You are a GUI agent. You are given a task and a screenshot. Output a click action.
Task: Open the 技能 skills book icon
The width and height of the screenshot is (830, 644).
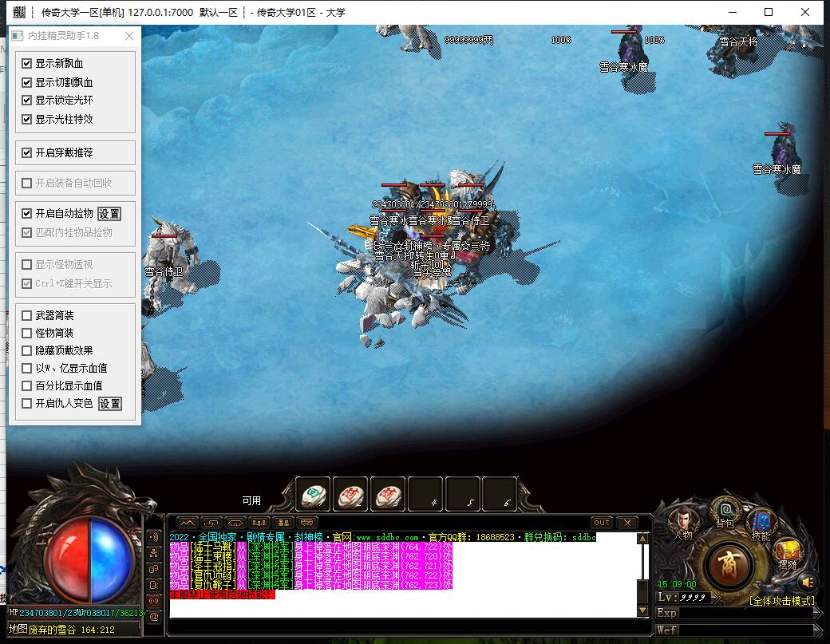pyautogui.click(x=761, y=525)
